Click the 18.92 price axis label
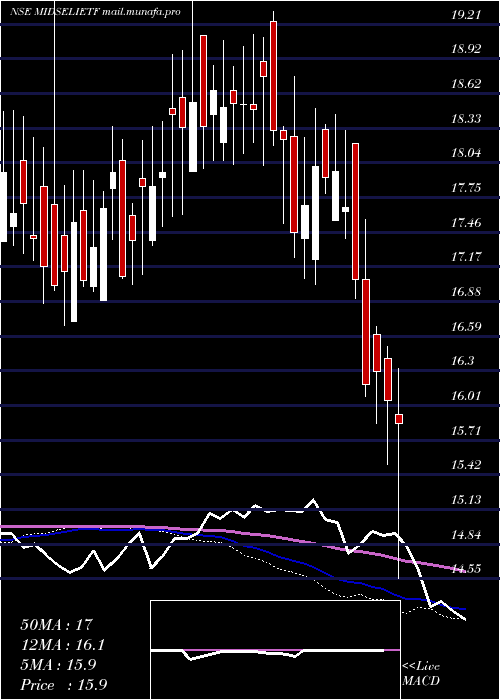This screenshot has width=500, height=700. coord(466,49)
